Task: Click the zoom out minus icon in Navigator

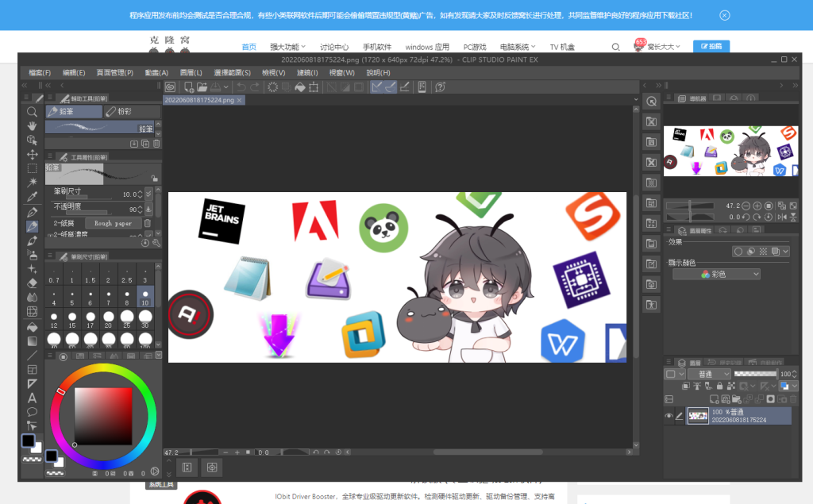Action: click(746, 206)
